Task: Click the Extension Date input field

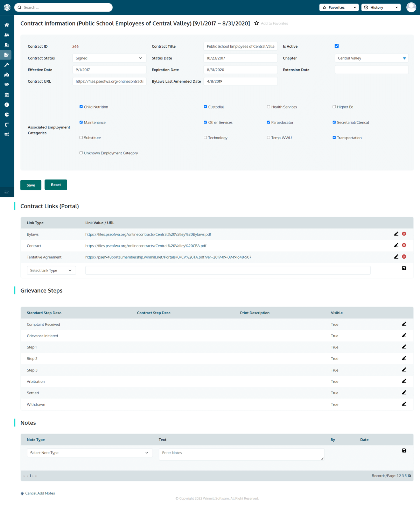Action: (x=371, y=70)
